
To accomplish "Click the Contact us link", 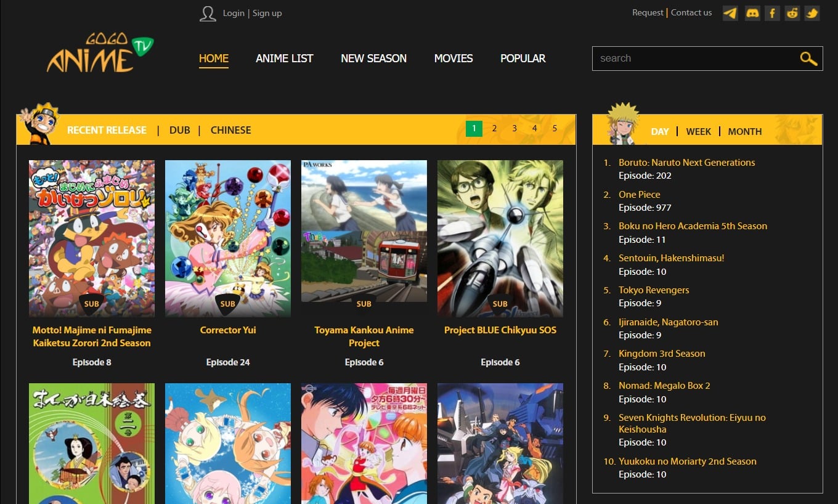I will point(691,12).
